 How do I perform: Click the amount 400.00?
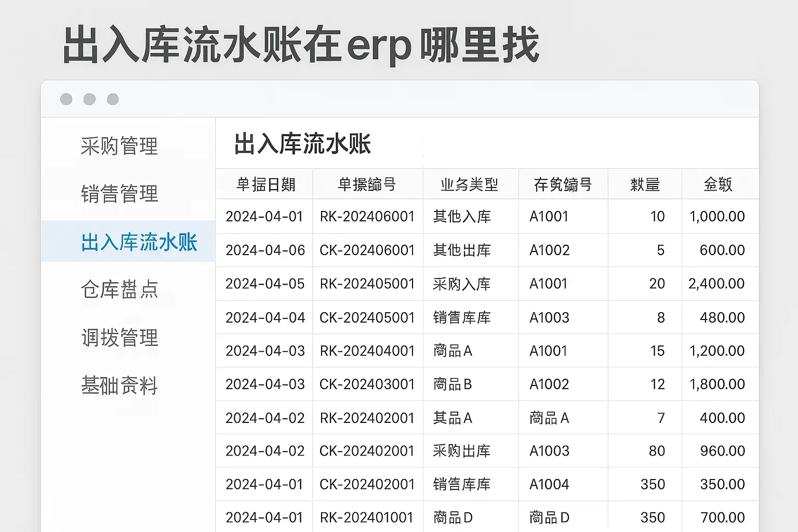point(722,418)
